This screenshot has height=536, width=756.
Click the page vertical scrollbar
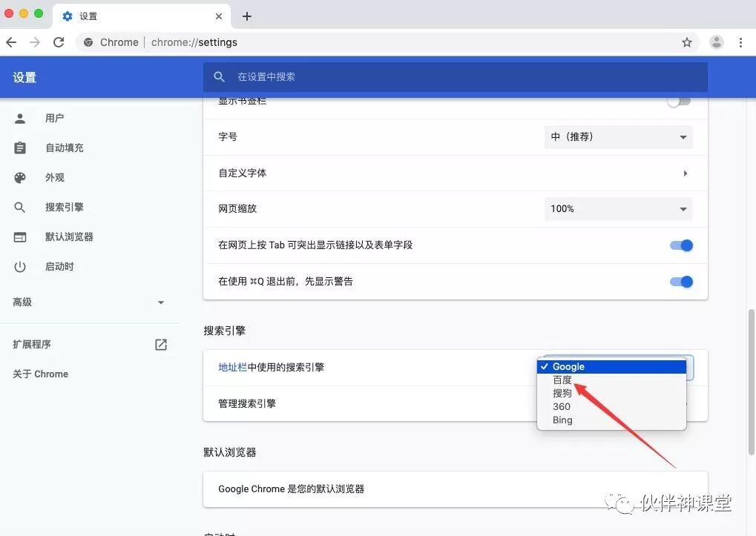click(752, 382)
